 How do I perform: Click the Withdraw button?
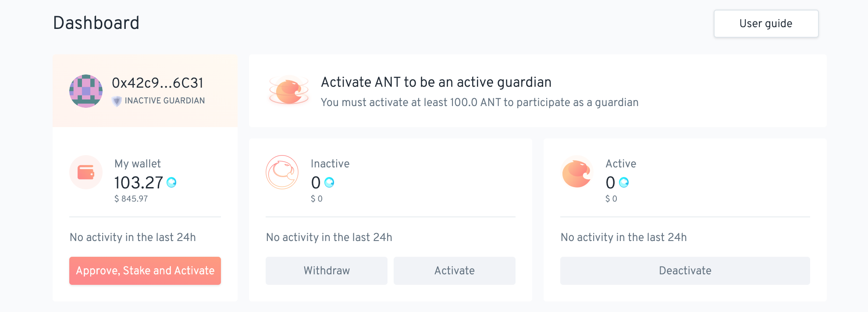click(327, 271)
